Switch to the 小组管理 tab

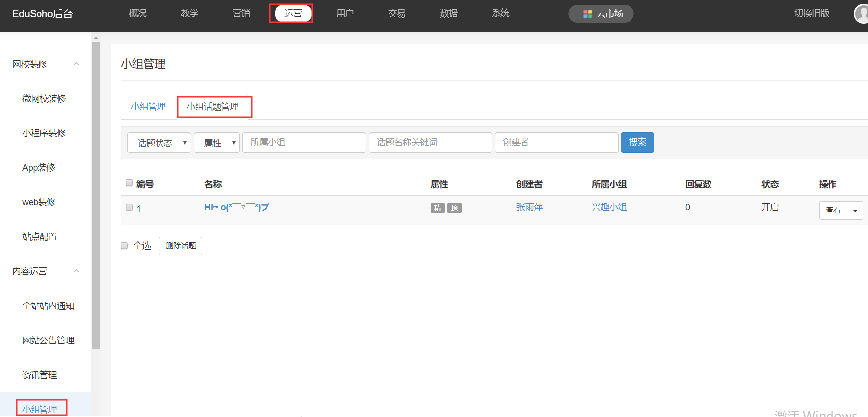coord(148,107)
